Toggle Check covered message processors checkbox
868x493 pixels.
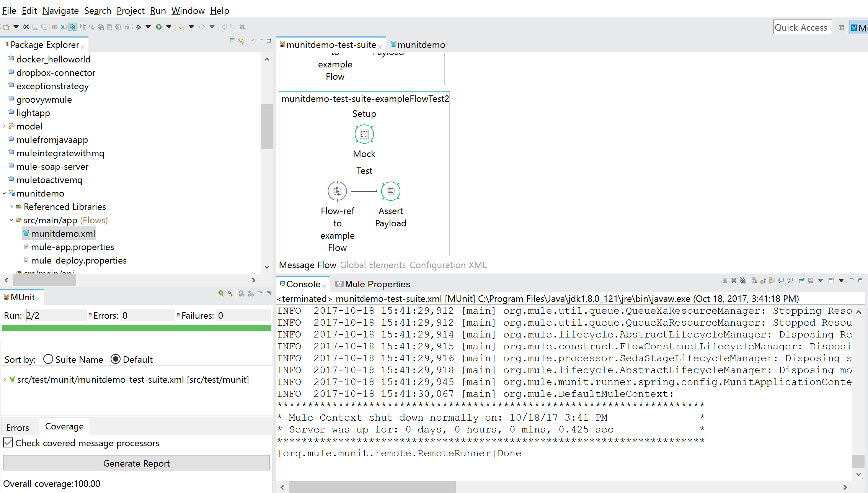8,443
